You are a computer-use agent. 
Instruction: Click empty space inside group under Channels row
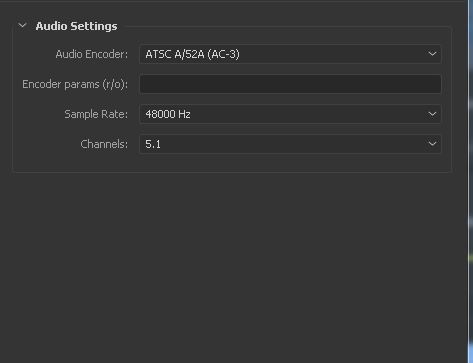pyautogui.click(x=232, y=163)
